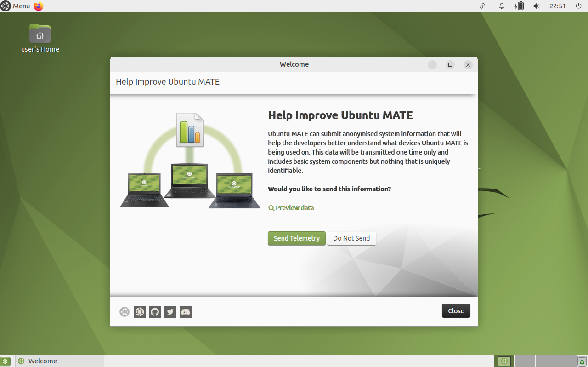Click the network indicator icon
The height and width of the screenshot is (367, 588).
482,6
